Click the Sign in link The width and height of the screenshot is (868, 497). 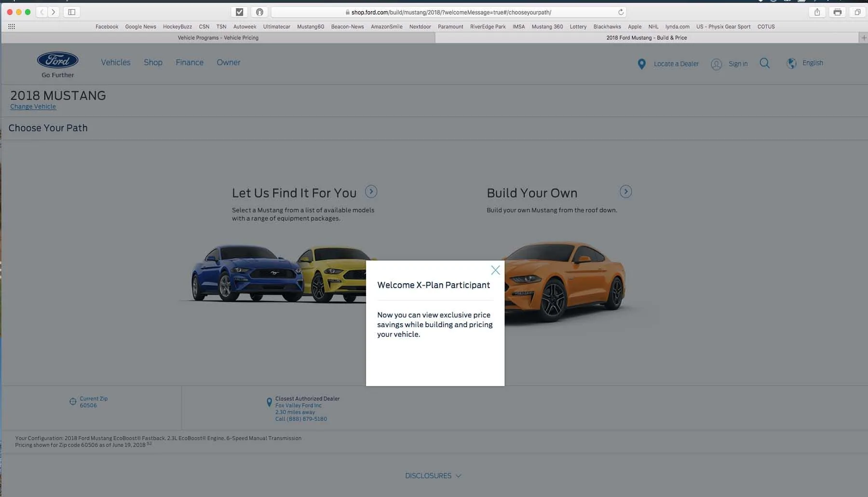click(738, 64)
